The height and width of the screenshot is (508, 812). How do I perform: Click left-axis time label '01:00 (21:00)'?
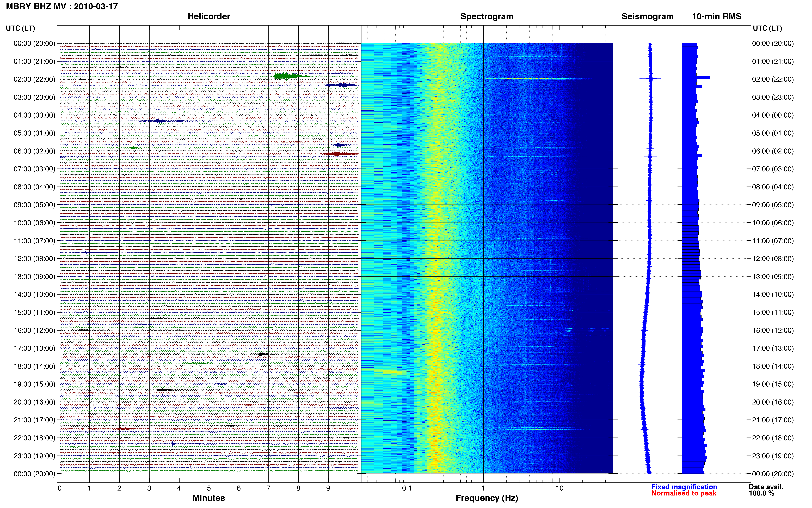[x=34, y=62]
